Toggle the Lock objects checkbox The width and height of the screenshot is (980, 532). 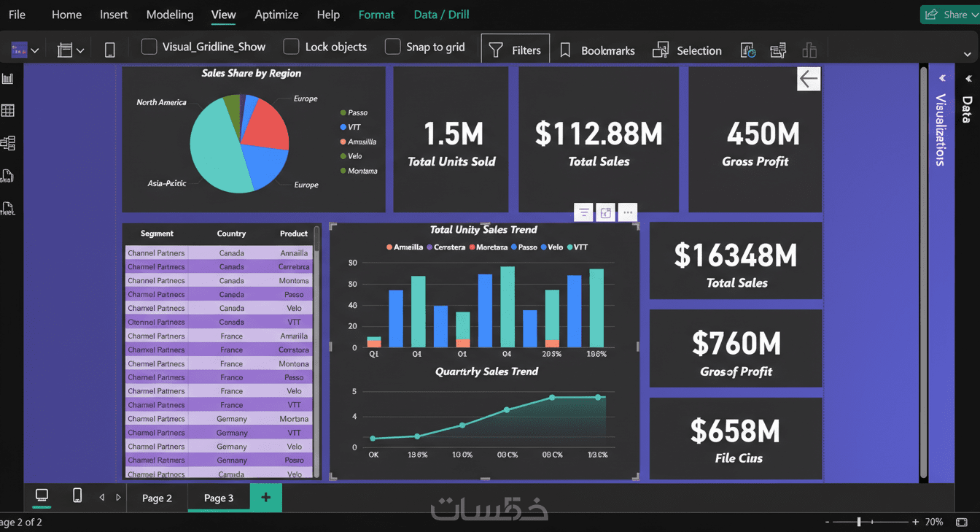coord(291,47)
